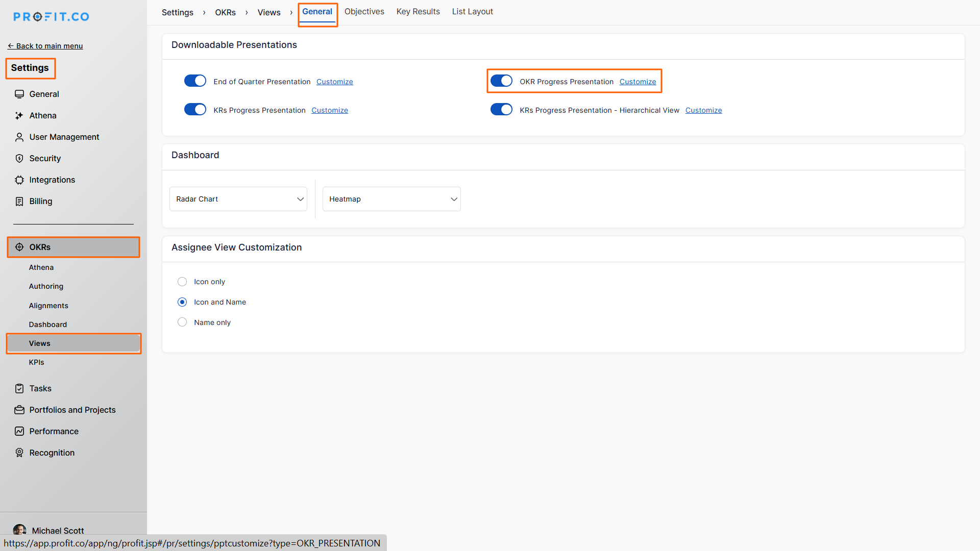Collapse the OKRs section in sidebar
This screenshot has width=980, height=551.
click(73, 247)
